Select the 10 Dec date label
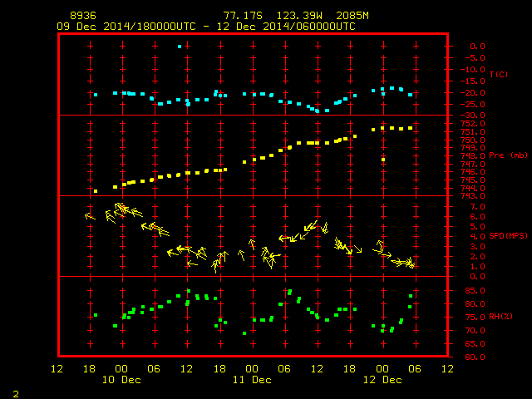The width and height of the screenshot is (532, 399). 121,380
